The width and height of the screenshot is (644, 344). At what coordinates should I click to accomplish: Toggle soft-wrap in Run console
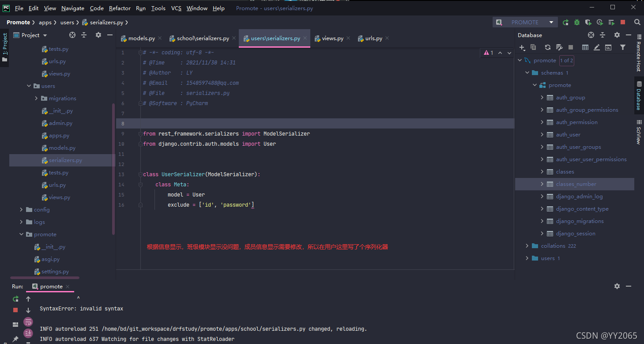pos(28,322)
